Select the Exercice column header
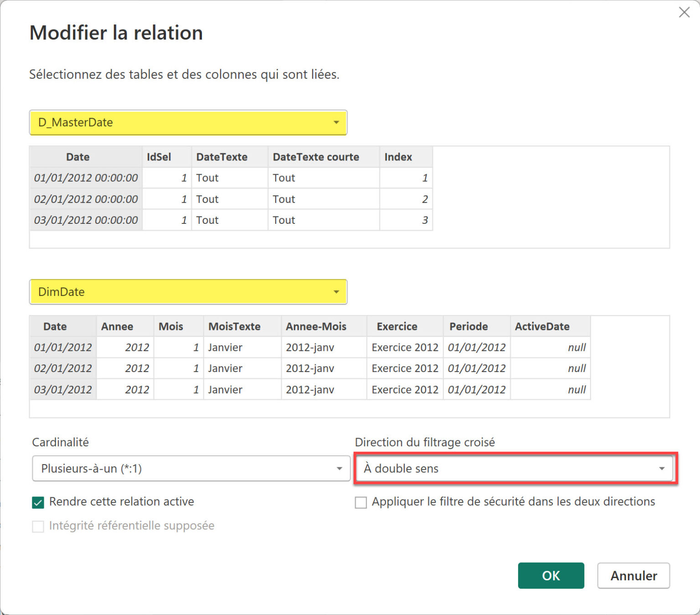Viewport: 700px width, 615px height. coord(397,326)
